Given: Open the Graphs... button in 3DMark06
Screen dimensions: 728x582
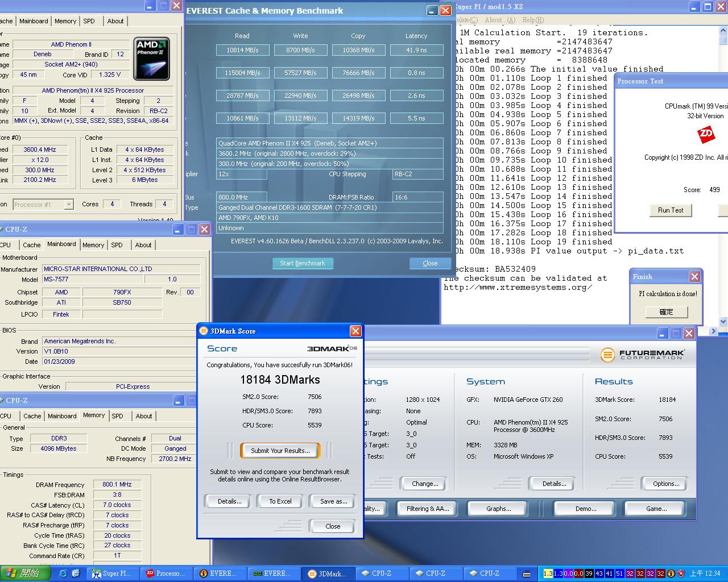Looking at the screenshot, I should [x=498, y=509].
